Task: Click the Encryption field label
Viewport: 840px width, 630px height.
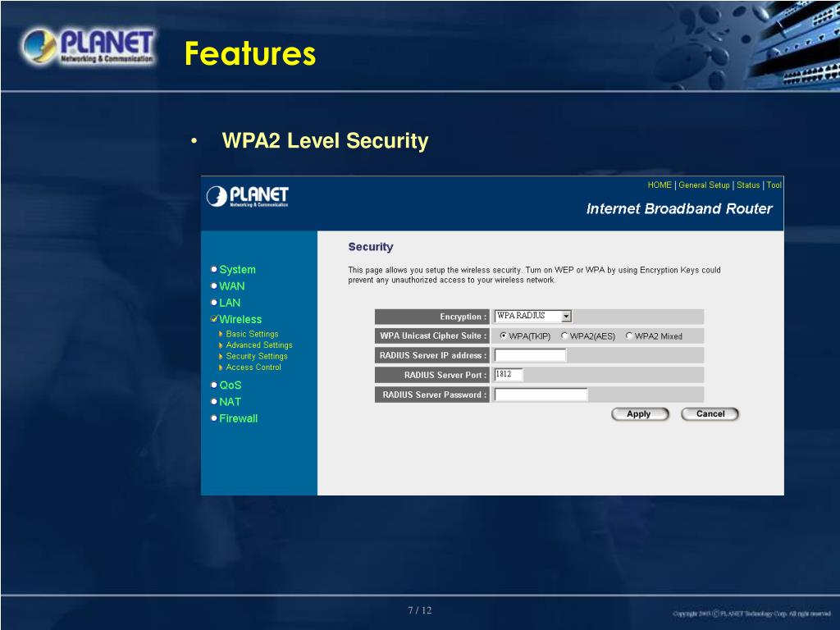Action: coord(463,317)
